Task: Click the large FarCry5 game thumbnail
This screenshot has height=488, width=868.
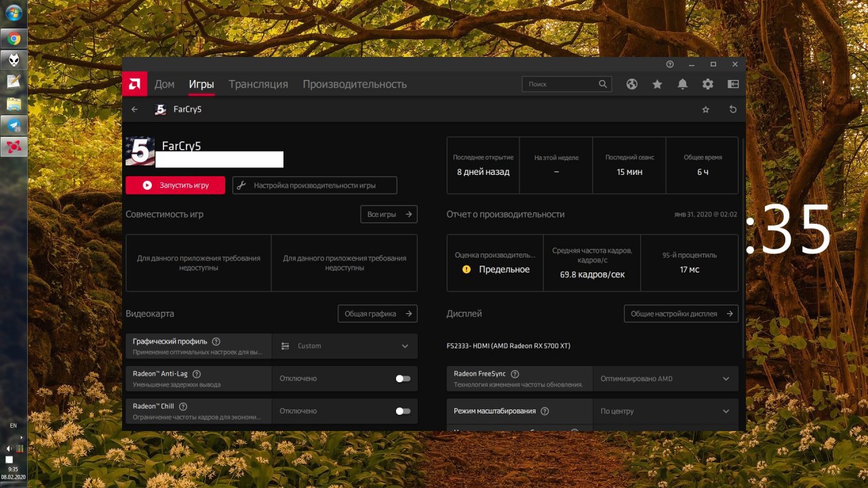Action: pos(140,151)
